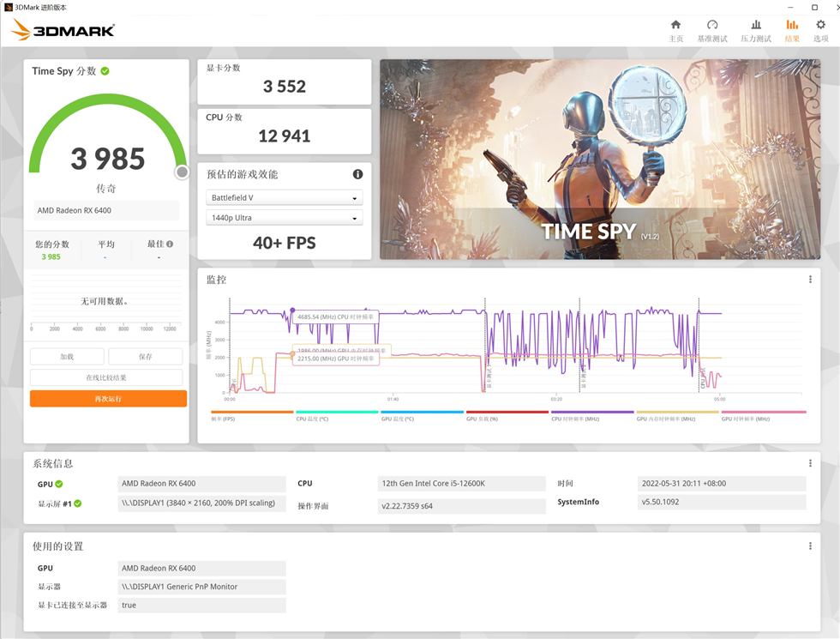The height and width of the screenshot is (639, 840).
Task: Open the Benchmarks (基准测试) tab
Action: (712, 31)
